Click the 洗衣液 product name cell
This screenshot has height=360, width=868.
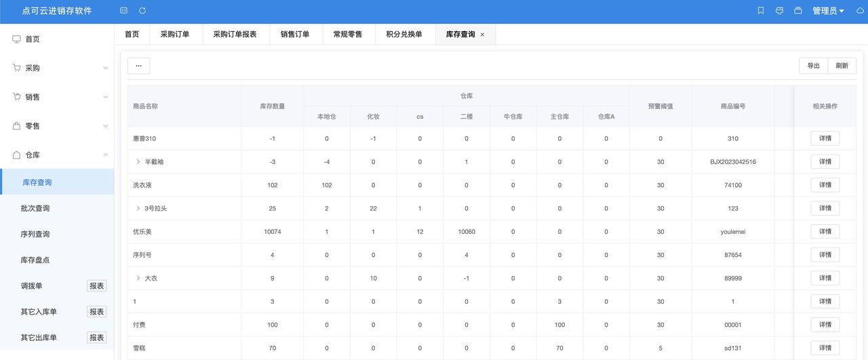click(x=184, y=185)
